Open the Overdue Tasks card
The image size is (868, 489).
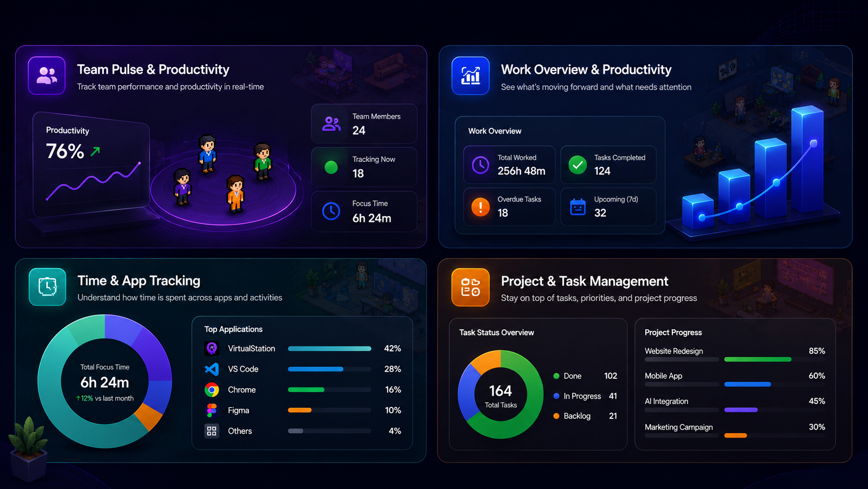tap(509, 207)
